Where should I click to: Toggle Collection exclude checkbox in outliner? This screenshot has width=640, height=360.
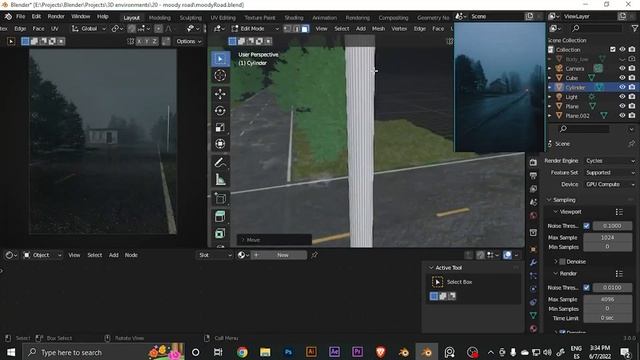613,49
